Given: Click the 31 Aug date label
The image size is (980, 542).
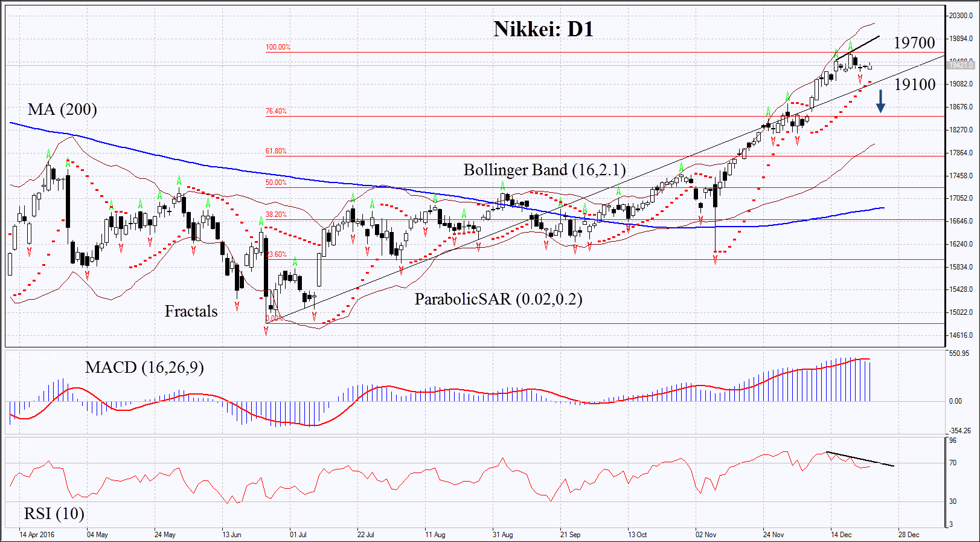Looking at the screenshot, I should [x=503, y=535].
